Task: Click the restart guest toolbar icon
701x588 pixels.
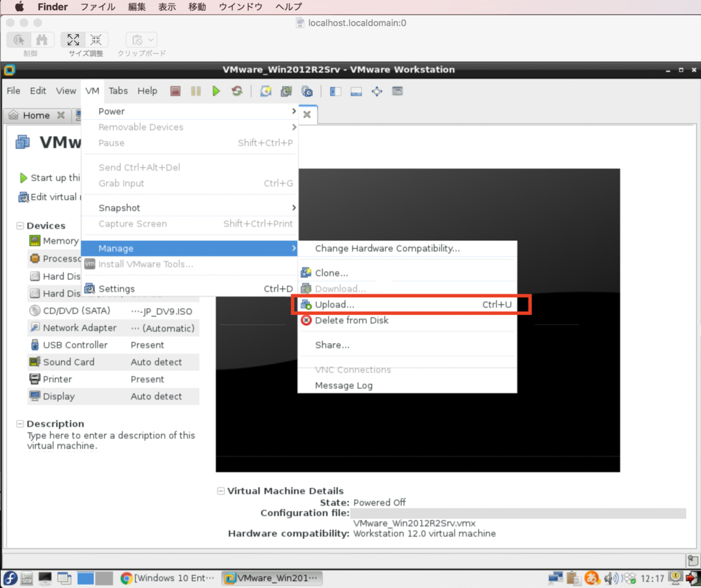Action: (237, 91)
